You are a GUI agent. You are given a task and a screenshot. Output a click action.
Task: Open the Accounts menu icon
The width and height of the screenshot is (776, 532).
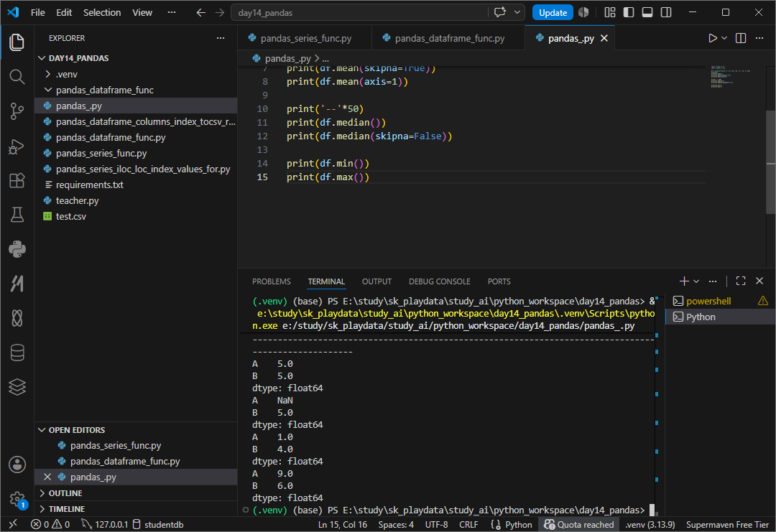click(x=17, y=465)
